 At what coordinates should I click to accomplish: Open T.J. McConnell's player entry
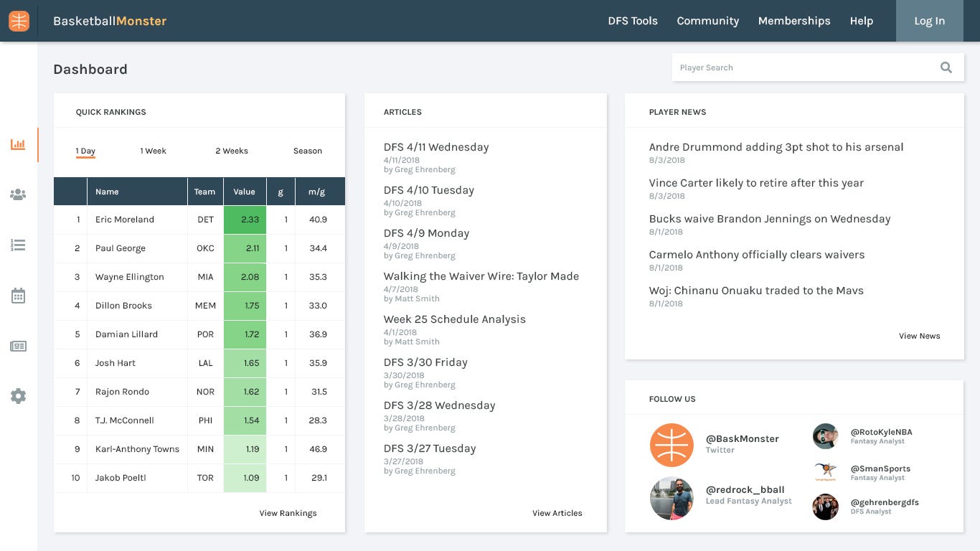[125, 420]
